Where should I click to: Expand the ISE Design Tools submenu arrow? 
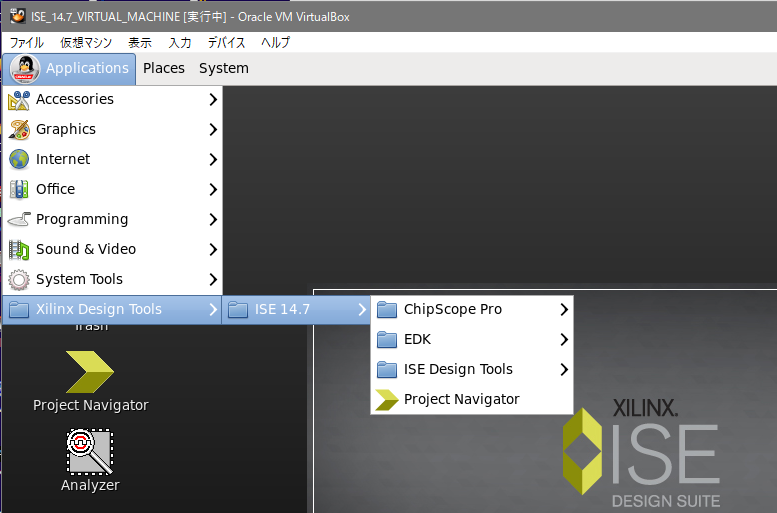(564, 369)
